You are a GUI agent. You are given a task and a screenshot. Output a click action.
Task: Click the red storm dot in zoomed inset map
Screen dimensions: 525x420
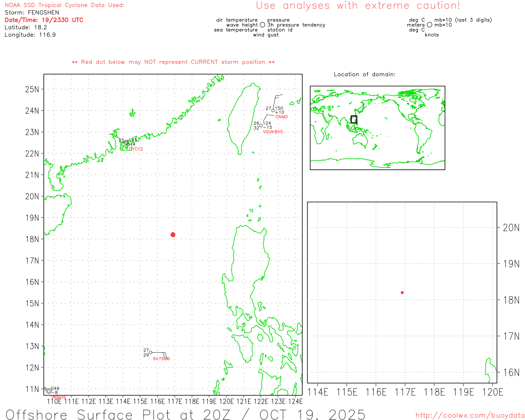pos(402,292)
